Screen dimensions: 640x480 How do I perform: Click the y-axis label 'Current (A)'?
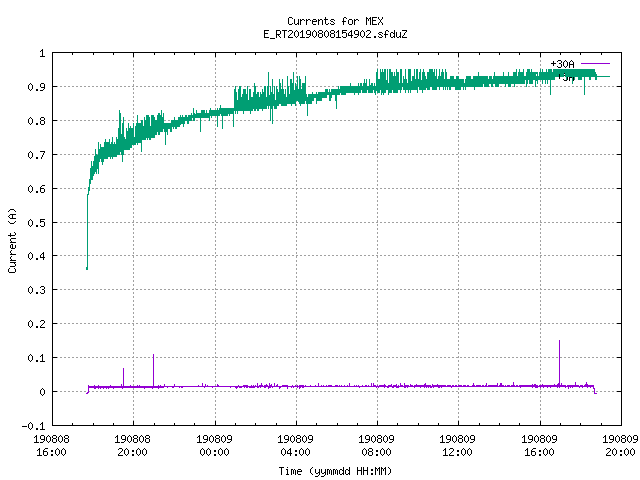(12, 240)
